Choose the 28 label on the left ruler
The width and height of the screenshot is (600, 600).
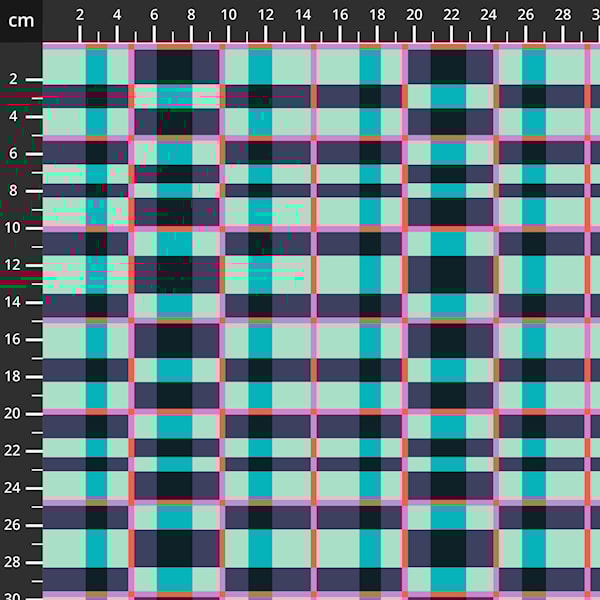click(x=14, y=562)
